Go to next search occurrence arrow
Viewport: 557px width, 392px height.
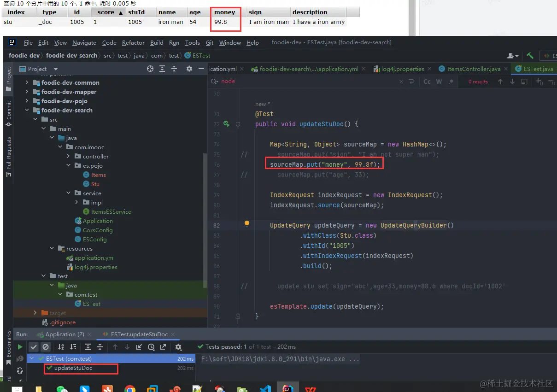point(512,82)
